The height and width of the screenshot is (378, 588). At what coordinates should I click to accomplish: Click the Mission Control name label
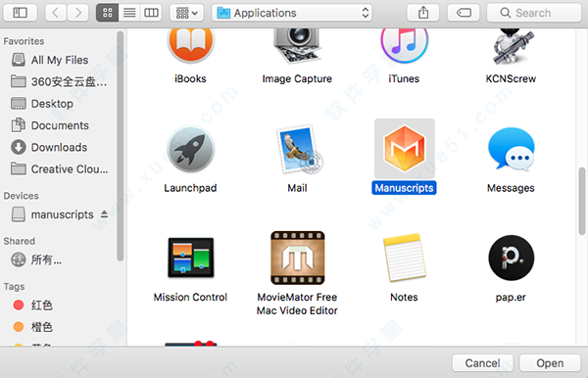[190, 297]
